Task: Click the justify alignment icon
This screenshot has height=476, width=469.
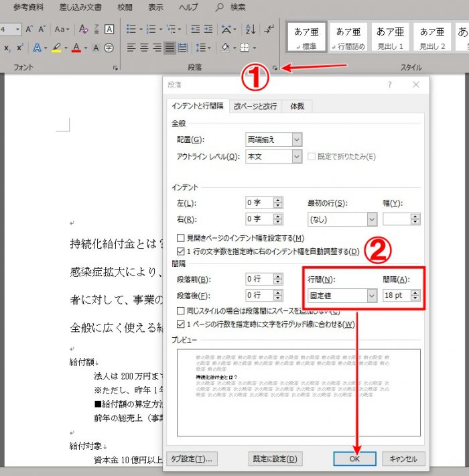Action: pos(170,48)
